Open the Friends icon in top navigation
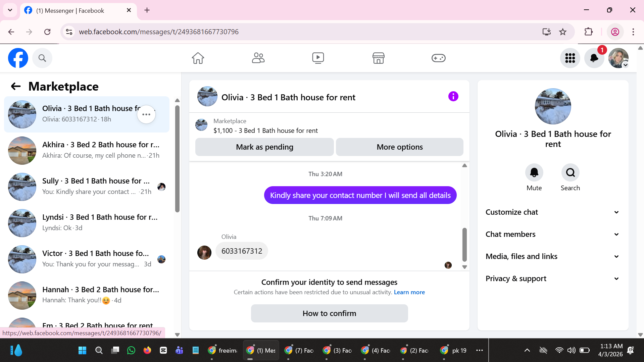 tap(258, 58)
